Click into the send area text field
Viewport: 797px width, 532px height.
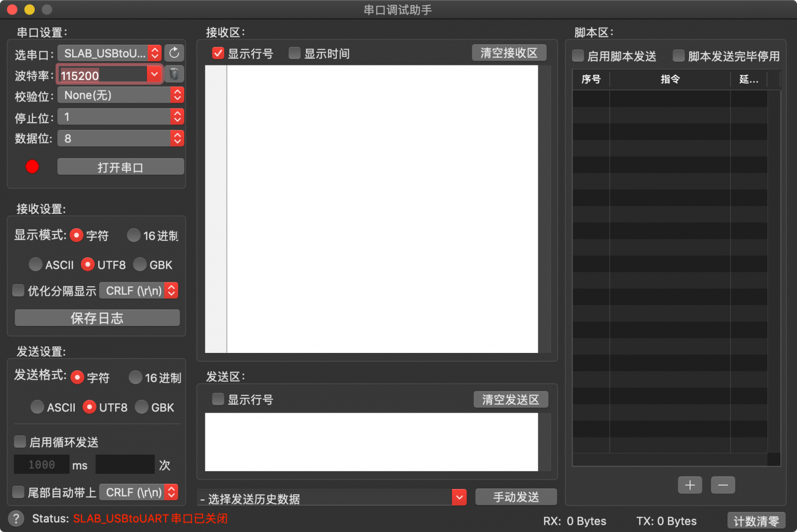point(373,442)
